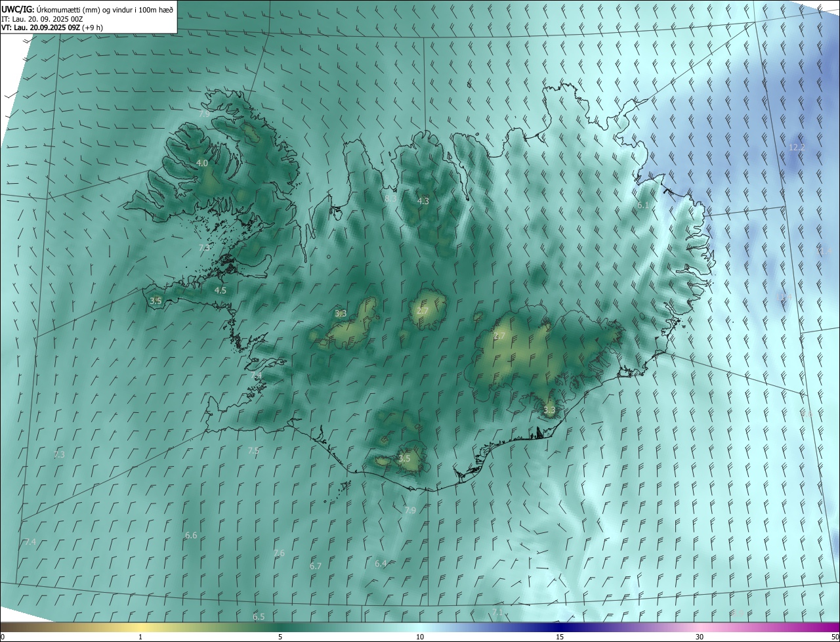Image resolution: width=840 pixels, height=642 pixels.
Task: Click the 6.4 value label
Action: (381, 563)
